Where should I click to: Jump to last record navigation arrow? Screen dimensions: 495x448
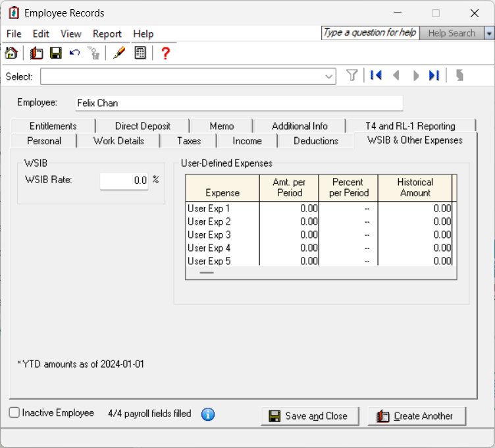(x=434, y=76)
